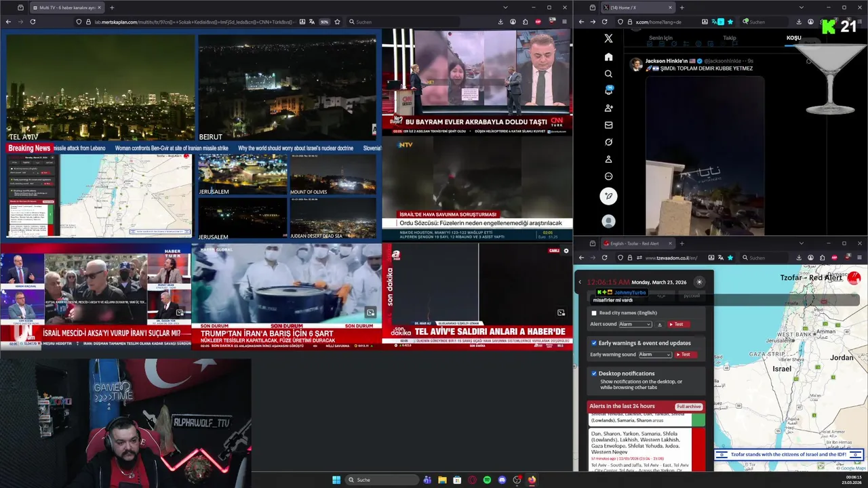Click Tzofar stands with Israel banner
The height and width of the screenshot is (488, 868).
click(x=788, y=454)
